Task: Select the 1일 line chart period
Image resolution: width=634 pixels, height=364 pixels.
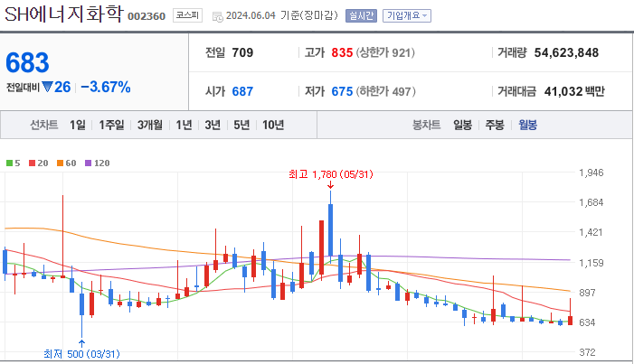Action: tap(77, 125)
